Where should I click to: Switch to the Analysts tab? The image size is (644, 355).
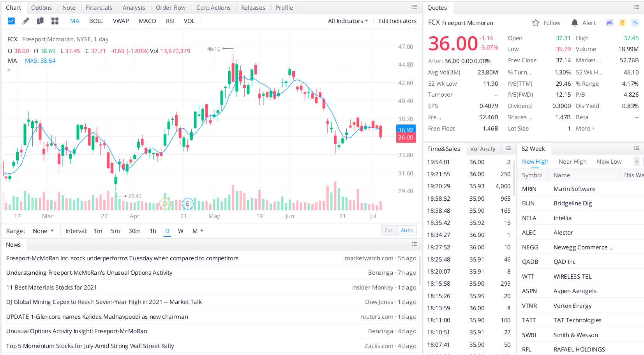134,8
